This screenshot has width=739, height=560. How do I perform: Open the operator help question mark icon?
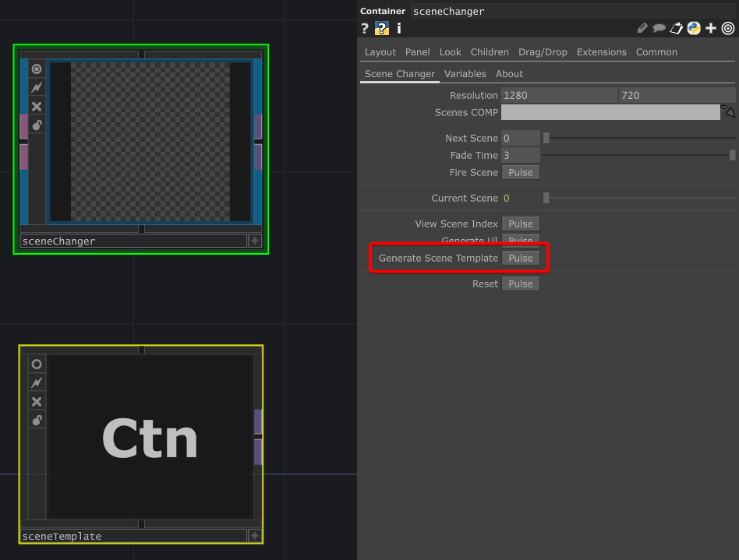click(365, 28)
